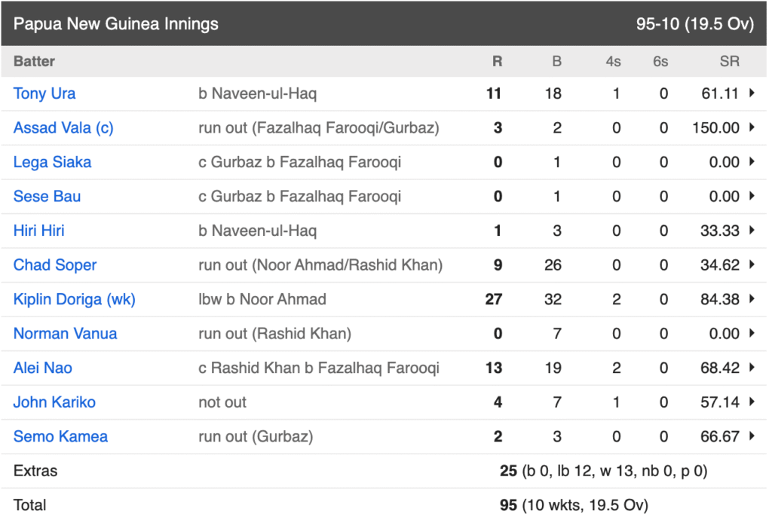
Task: Open Assad Vala (c) player link
Action: [x=63, y=128]
